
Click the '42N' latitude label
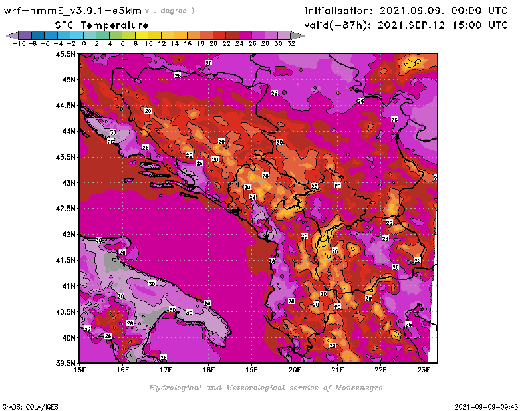(x=68, y=234)
